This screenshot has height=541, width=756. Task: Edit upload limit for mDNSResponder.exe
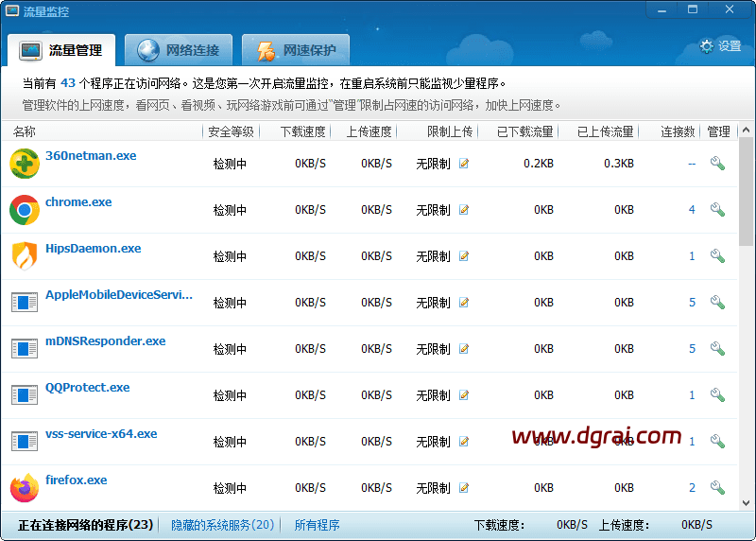tap(464, 349)
